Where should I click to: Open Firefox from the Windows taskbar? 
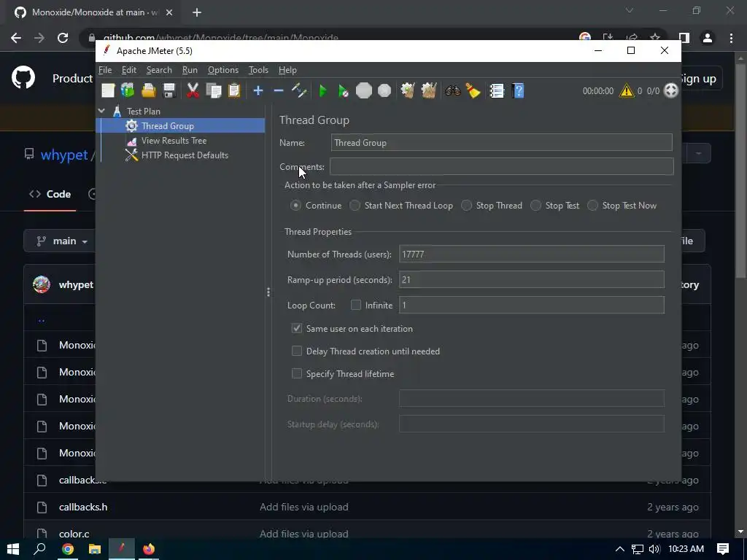(149, 549)
